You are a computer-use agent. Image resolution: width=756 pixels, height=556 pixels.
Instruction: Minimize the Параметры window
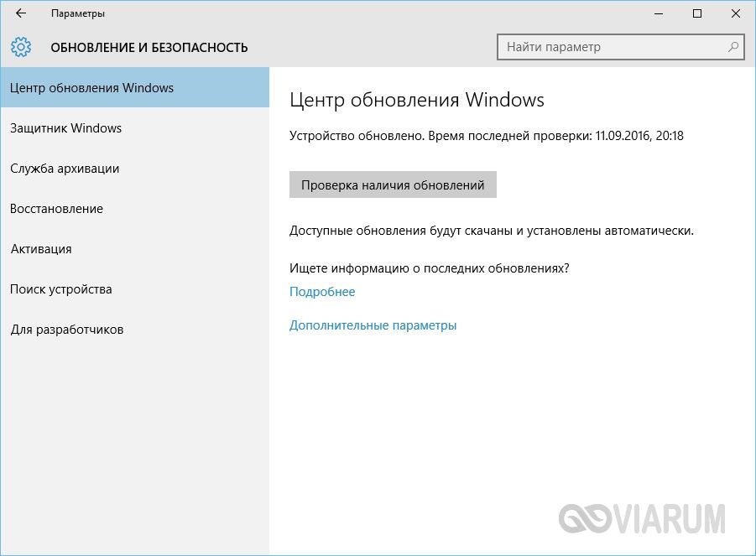tap(659, 13)
